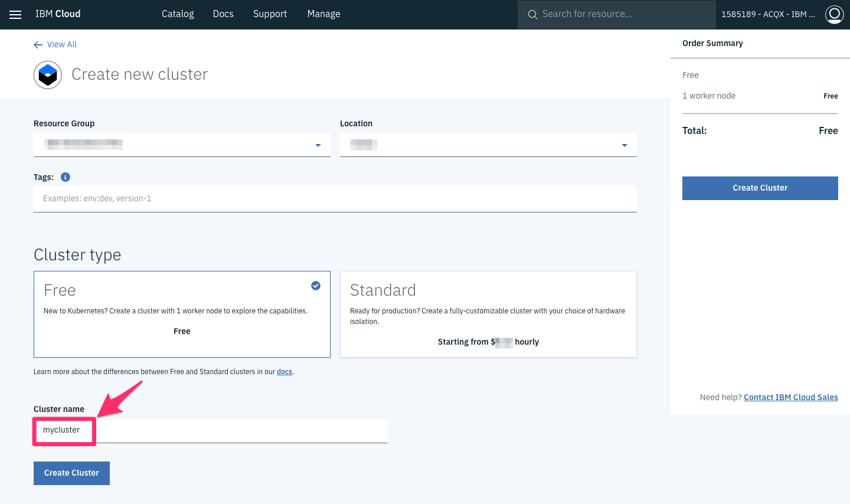Click the Create Cluster button below Cluster name

71,473
